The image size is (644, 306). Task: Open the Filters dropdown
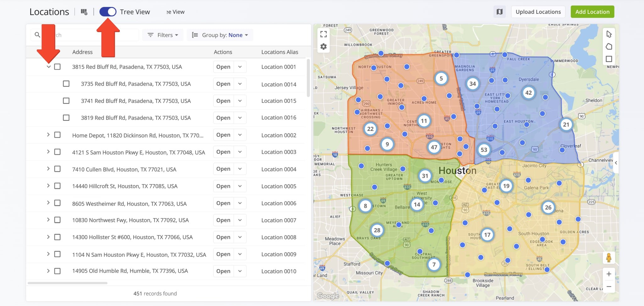click(x=163, y=35)
